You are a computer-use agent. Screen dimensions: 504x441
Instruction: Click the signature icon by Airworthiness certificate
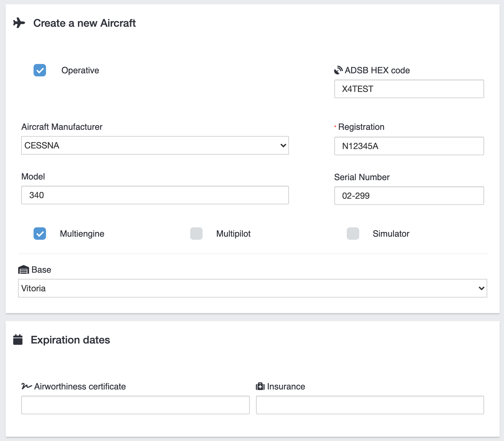pos(26,386)
